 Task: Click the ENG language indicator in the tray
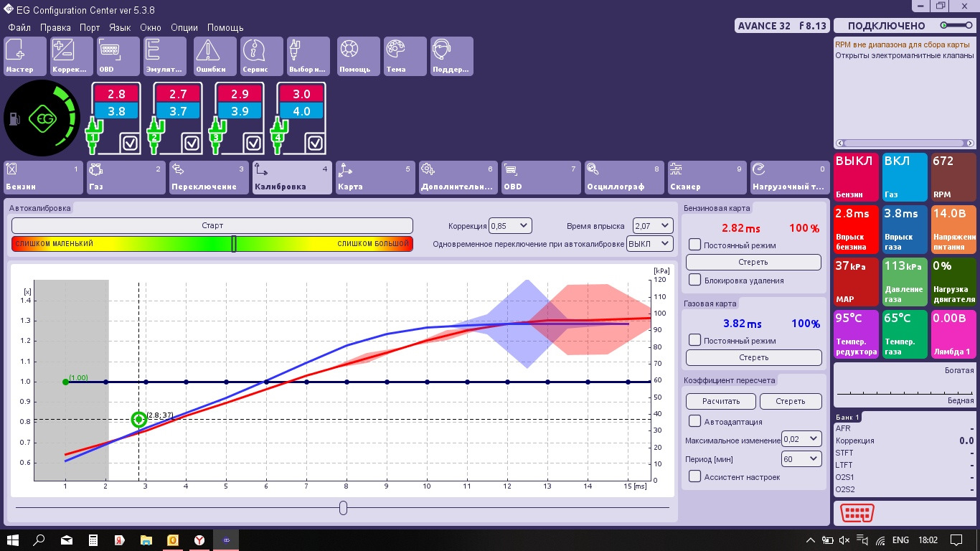(x=900, y=540)
